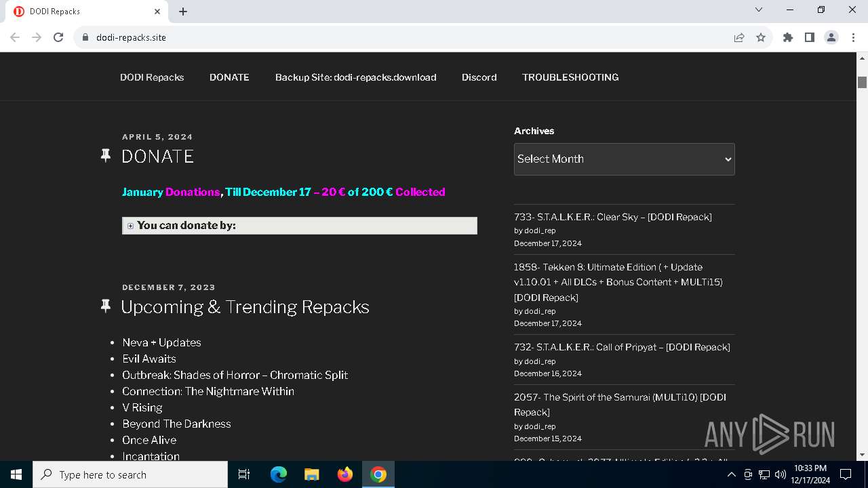Open the DONATE menu item

(x=229, y=77)
